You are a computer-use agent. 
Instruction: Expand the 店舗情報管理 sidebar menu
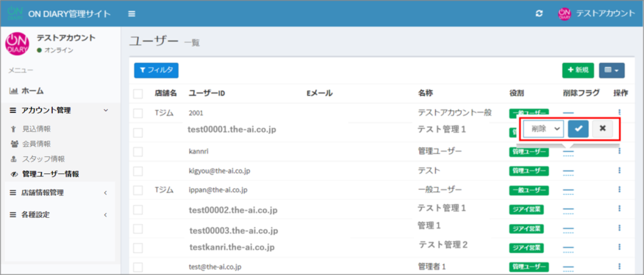coord(58,193)
